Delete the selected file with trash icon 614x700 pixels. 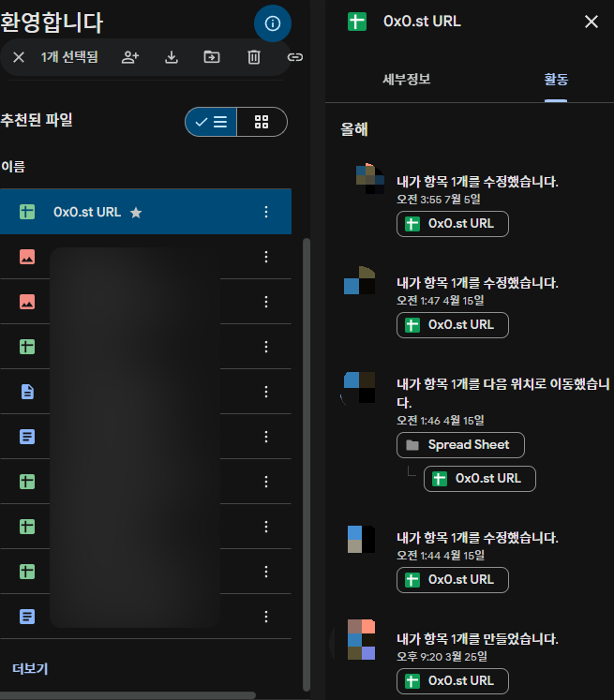pyautogui.click(x=254, y=57)
